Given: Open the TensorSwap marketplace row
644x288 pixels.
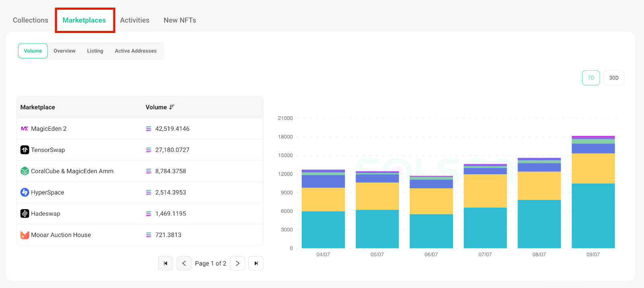Looking at the screenshot, I should point(140,150).
